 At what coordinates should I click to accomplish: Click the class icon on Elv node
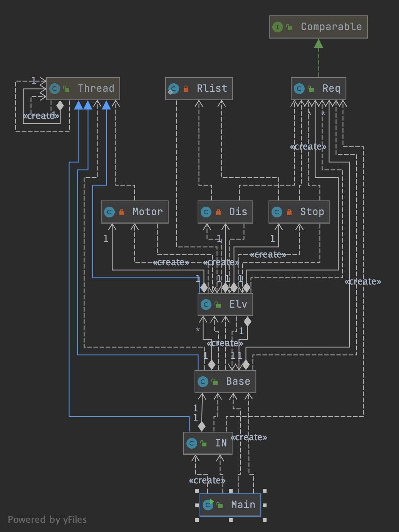pyautogui.click(x=206, y=305)
